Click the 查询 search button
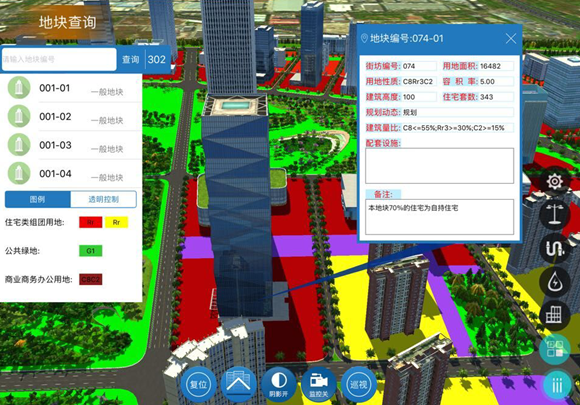The height and width of the screenshot is (405, 580). coord(131,60)
